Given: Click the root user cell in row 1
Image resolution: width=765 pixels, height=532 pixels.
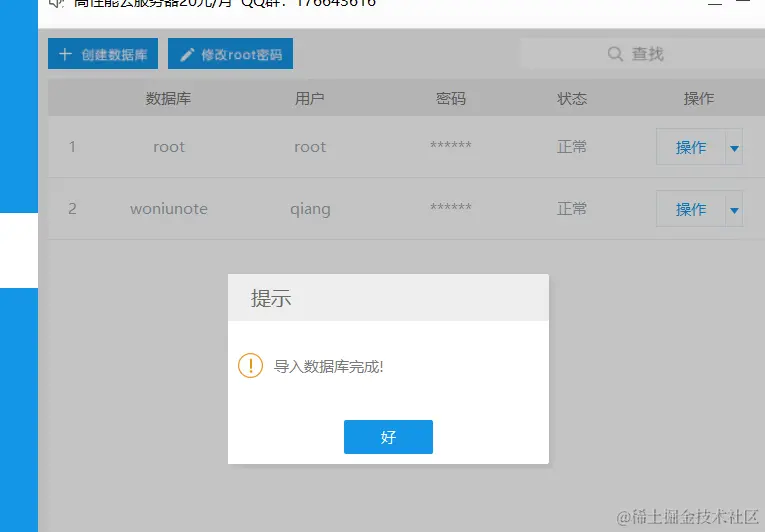Looking at the screenshot, I should (x=310, y=147).
